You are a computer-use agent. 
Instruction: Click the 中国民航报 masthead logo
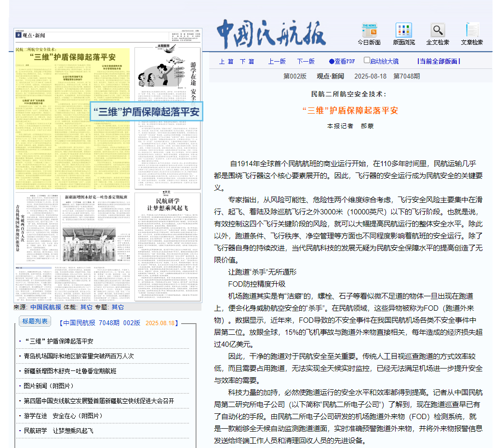[x=271, y=34]
